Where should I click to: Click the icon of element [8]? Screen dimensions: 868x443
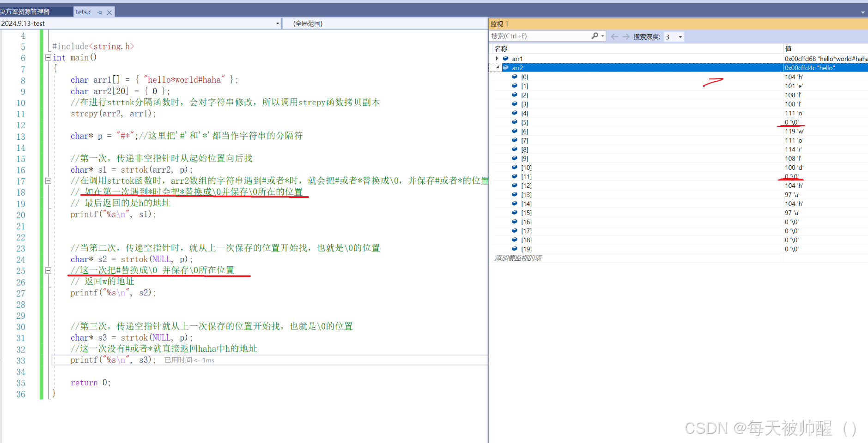click(x=515, y=149)
